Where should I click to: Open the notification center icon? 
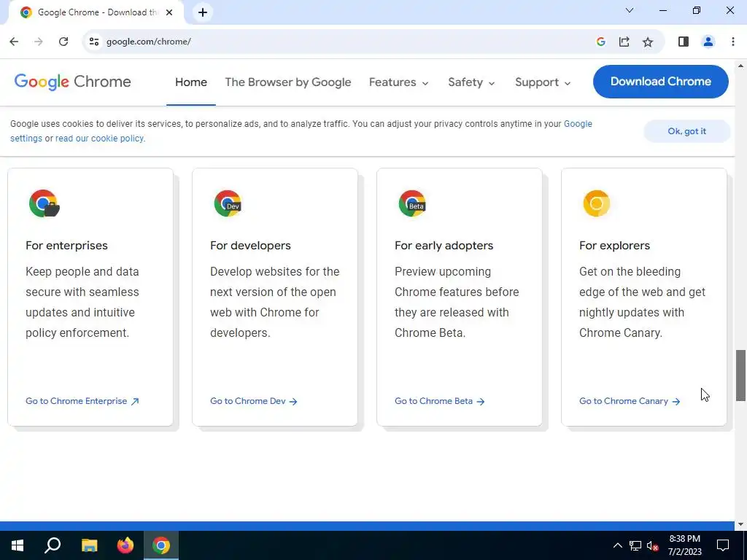coord(723,545)
